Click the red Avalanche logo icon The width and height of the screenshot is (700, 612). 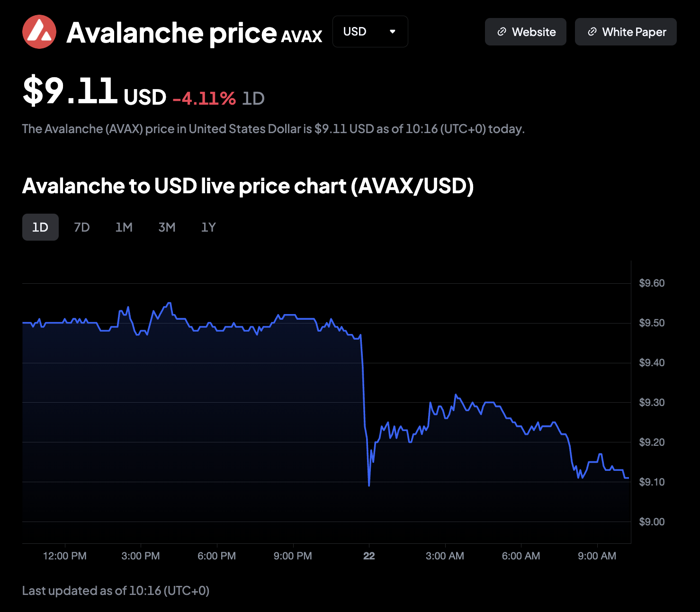(x=39, y=32)
